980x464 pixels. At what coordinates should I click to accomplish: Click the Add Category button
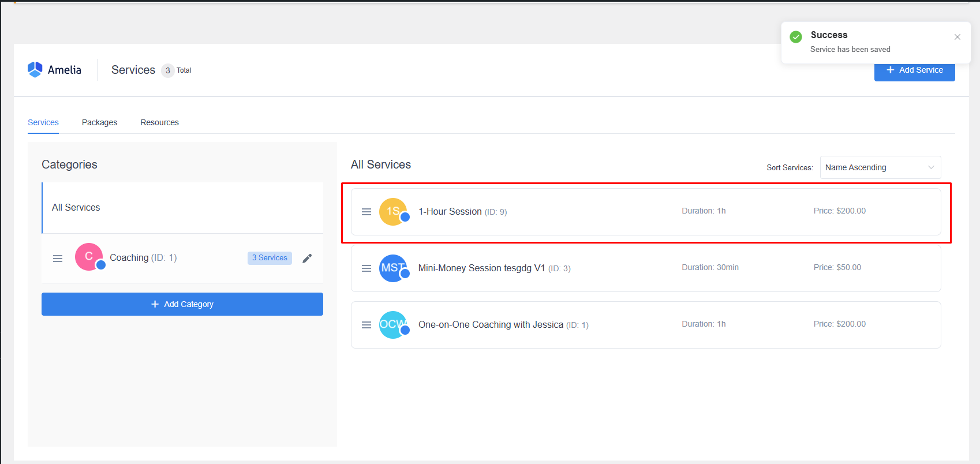(182, 304)
